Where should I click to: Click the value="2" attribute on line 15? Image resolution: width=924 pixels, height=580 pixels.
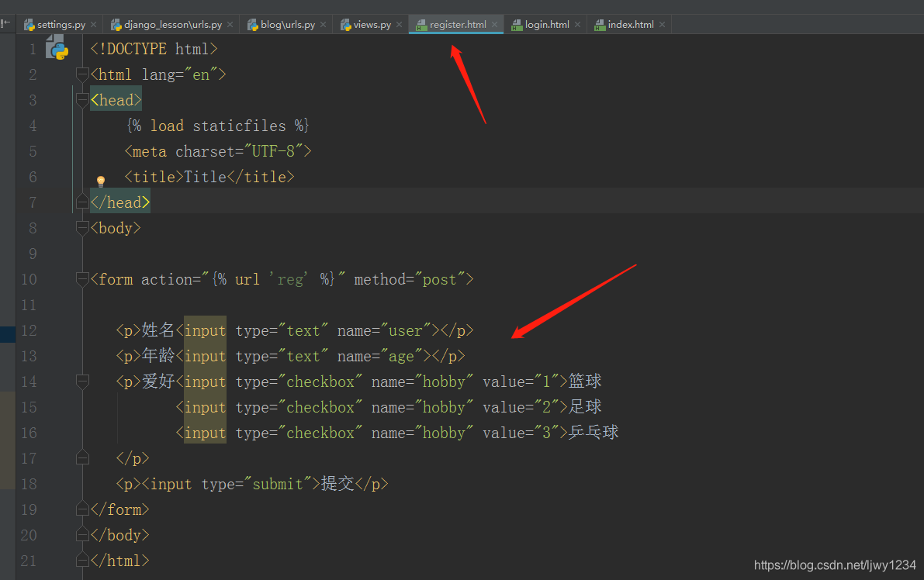coord(521,407)
